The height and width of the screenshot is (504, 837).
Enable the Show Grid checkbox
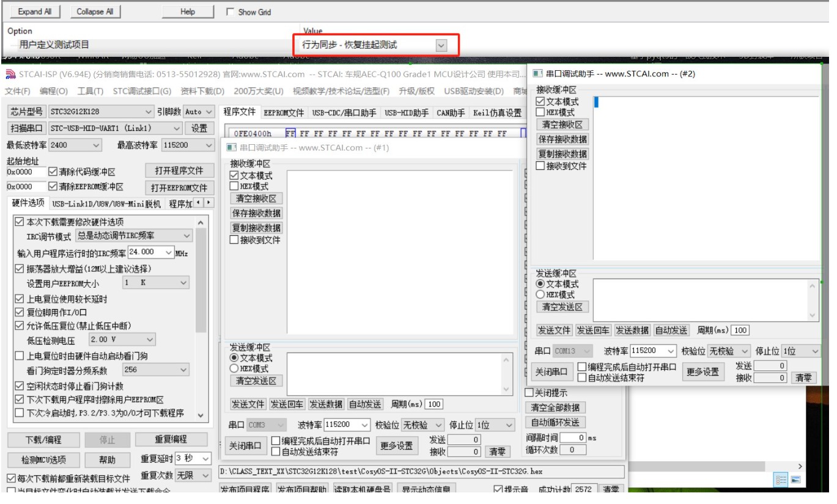230,12
